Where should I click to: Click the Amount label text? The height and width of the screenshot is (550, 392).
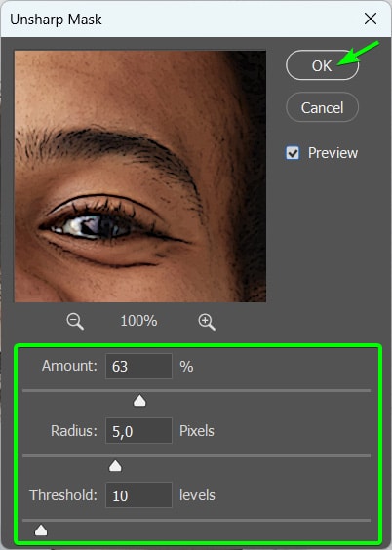[69, 366]
